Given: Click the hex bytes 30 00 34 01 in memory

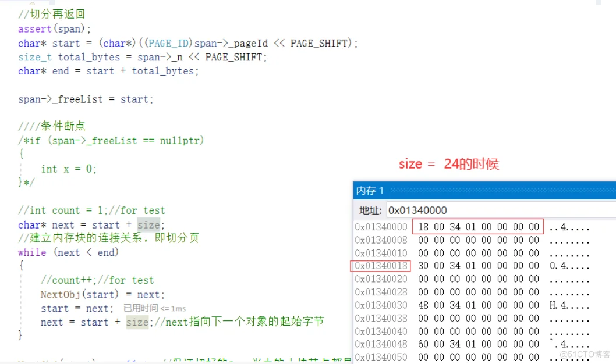Looking at the screenshot, I should pyautogui.click(x=447, y=266).
